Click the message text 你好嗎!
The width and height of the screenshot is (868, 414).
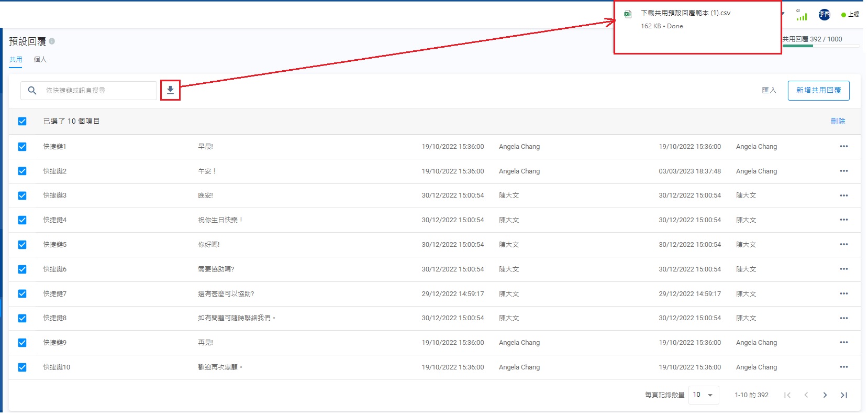209,245
